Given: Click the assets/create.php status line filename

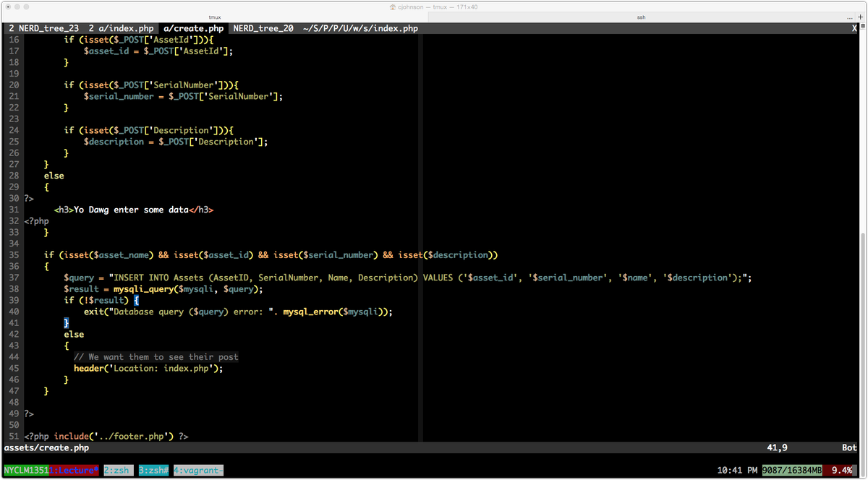Looking at the screenshot, I should point(46,448).
